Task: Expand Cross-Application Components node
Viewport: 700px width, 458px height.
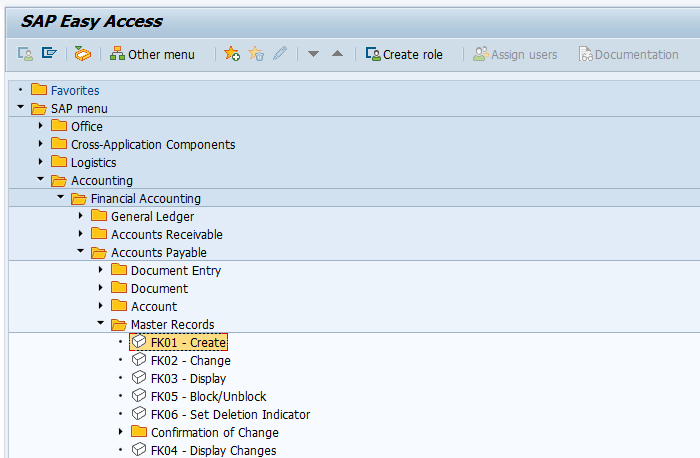Action: tap(40, 144)
